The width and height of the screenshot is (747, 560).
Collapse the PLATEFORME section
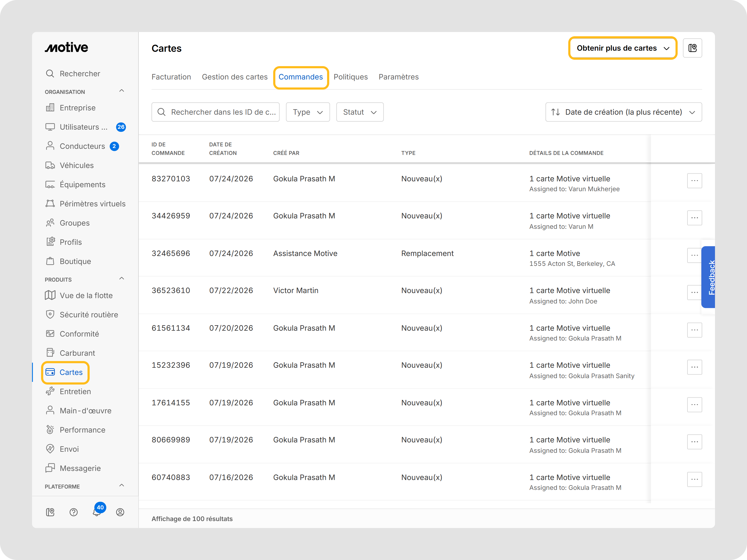pos(122,486)
